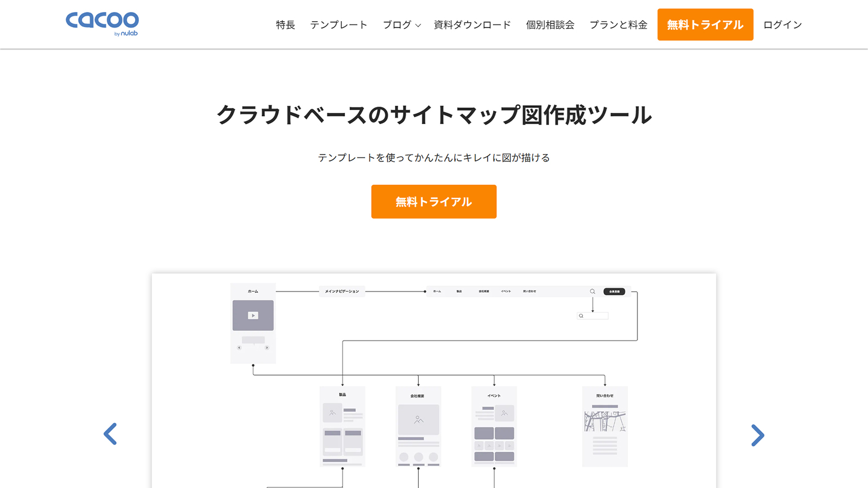868x488 pixels.
Task: Open 資料ダウンロード page
Action: [x=472, y=25]
